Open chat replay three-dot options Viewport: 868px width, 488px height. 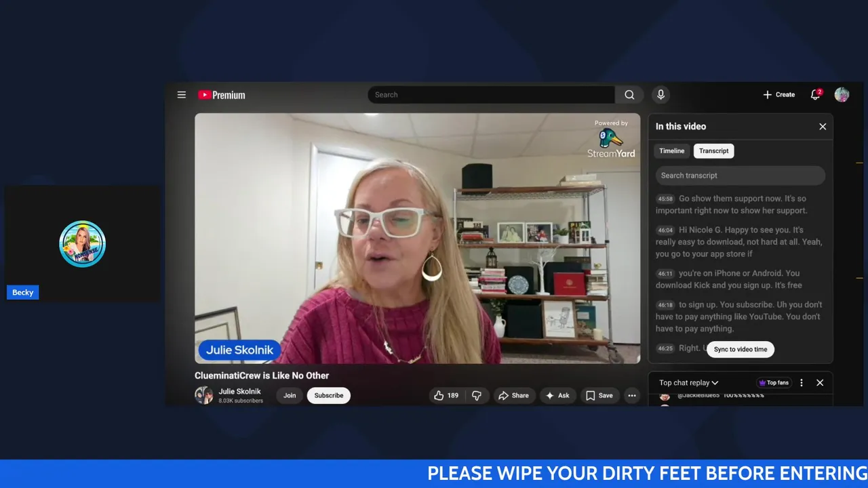tap(802, 383)
